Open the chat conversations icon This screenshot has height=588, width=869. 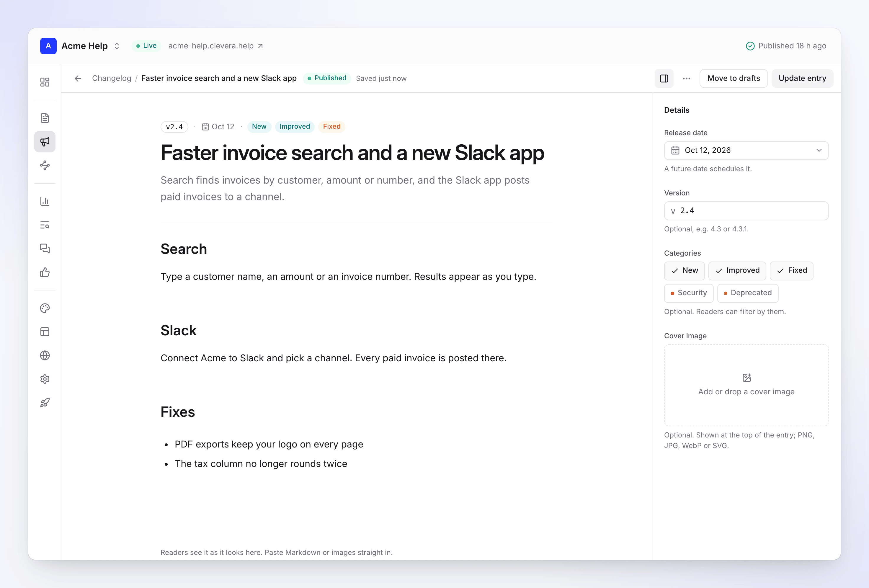[x=45, y=249]
